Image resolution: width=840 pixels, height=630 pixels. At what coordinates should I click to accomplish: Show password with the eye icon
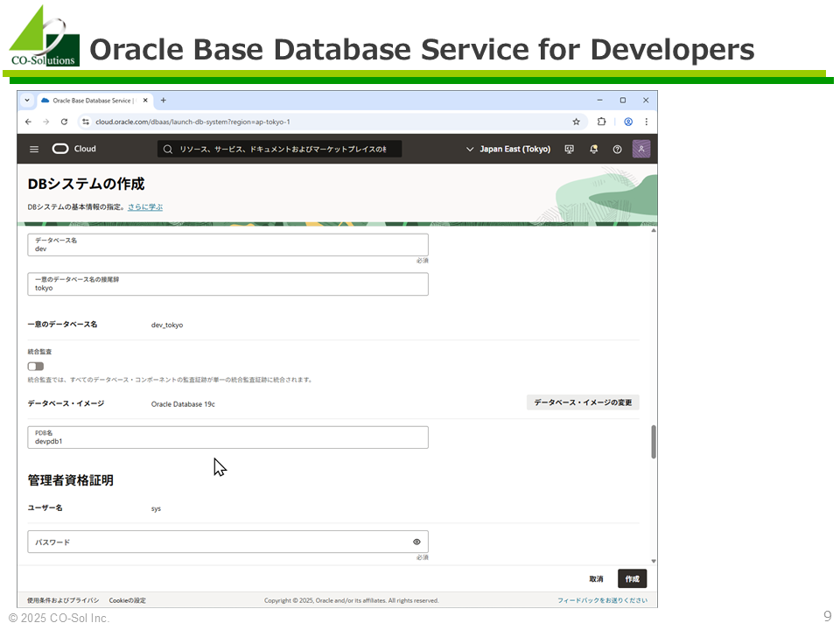pos(416,542)
